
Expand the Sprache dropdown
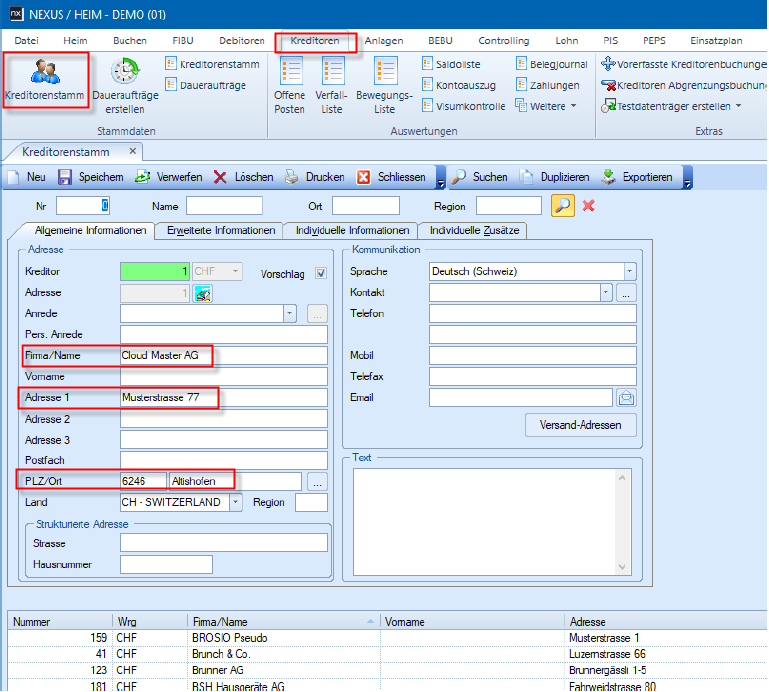tap(629, 271)
